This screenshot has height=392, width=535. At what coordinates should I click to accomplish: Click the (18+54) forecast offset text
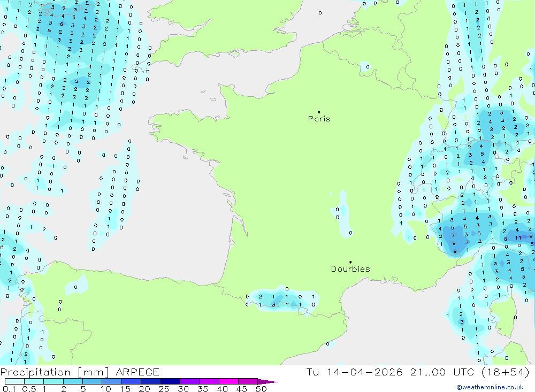coord(506,372)
